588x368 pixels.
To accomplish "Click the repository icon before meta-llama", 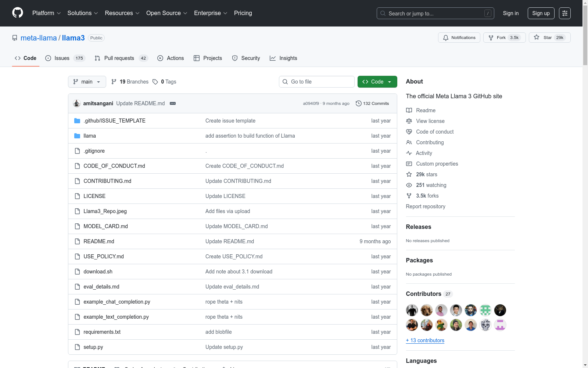I will coord(15,38).
